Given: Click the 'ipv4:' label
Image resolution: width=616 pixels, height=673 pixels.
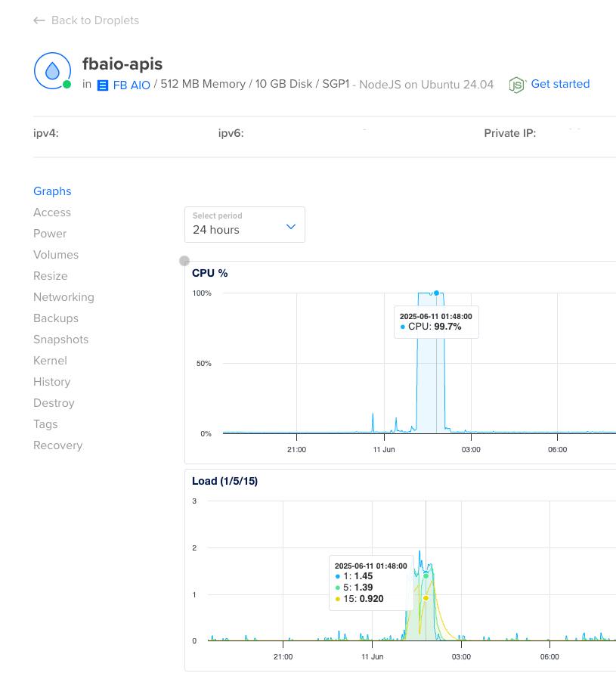Looking at the screenshot, I should 46,133.
